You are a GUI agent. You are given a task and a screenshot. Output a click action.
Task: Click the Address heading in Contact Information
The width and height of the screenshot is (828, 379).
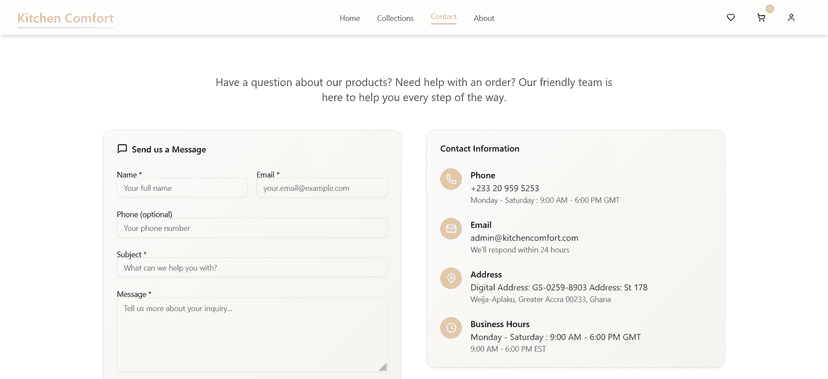coord(486,274)
